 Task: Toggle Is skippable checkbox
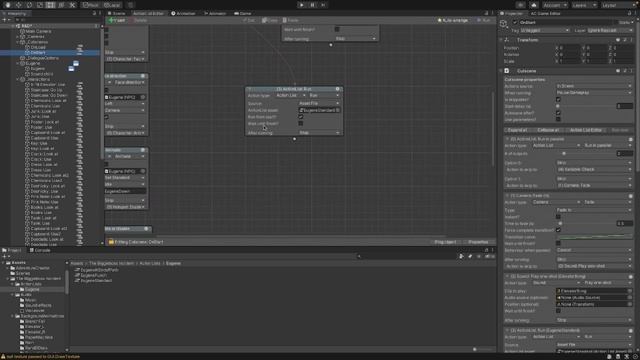tap(558, 100)
